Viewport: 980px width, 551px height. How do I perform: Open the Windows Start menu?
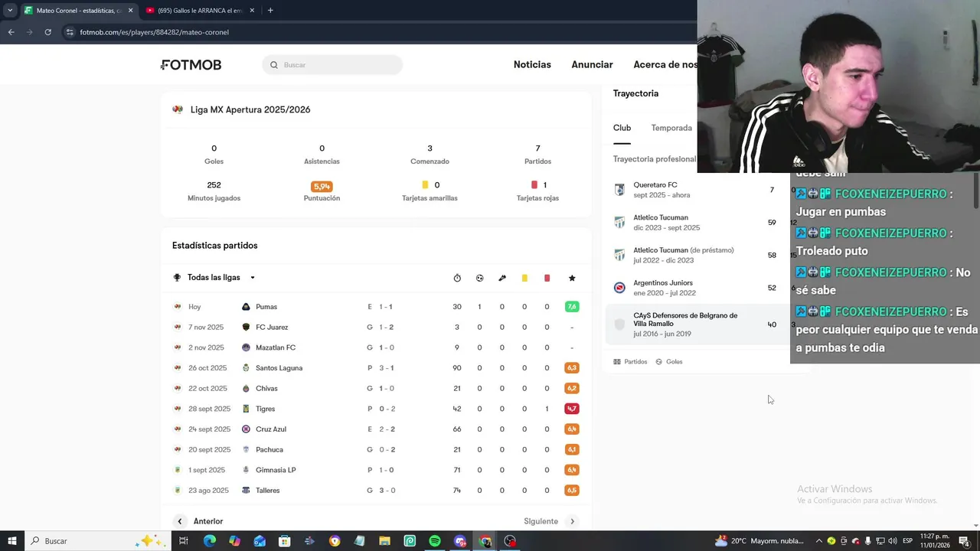coord(12,541)
